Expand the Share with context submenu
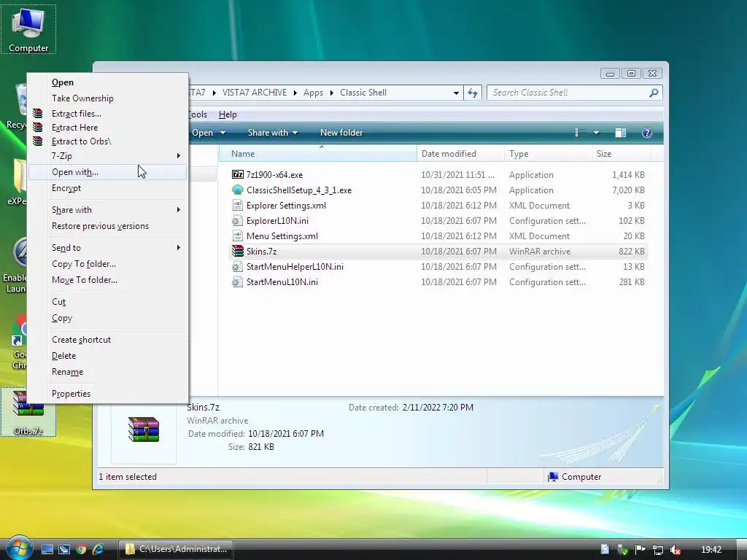 tap(179, 210)
